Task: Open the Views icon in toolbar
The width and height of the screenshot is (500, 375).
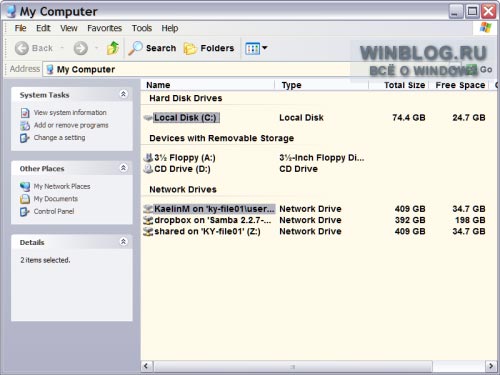Action: coord(252,49)
